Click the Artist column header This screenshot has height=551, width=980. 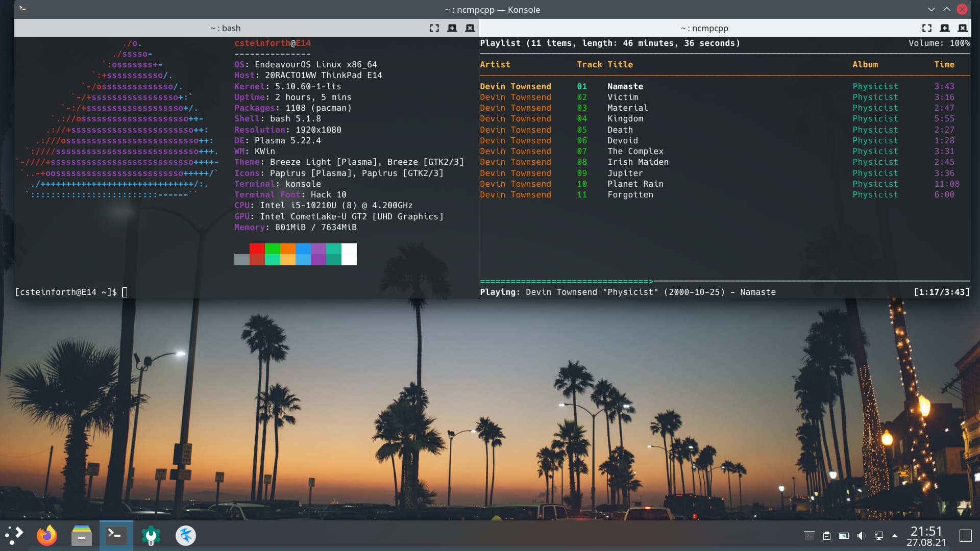coord(495,64)
